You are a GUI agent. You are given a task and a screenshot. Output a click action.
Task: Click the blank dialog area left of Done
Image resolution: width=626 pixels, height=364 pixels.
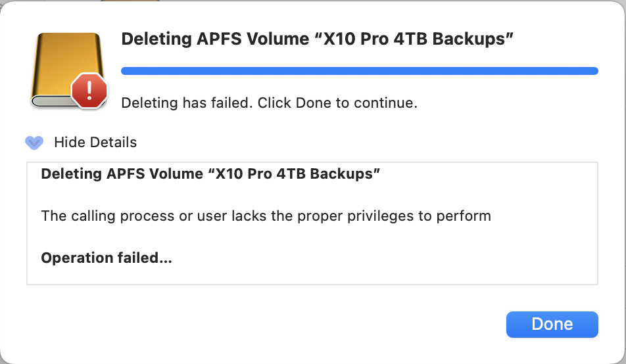pos(263,324)
